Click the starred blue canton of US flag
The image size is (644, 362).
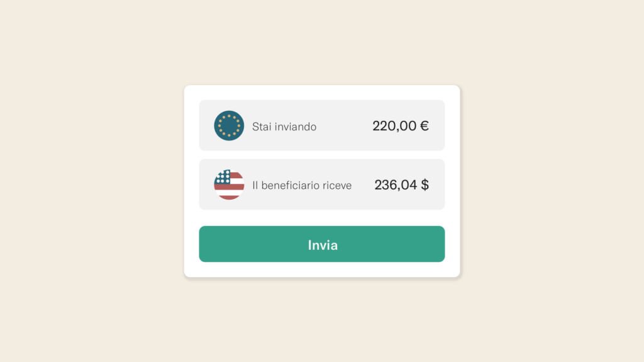pyautogui.click(x=223, y=178)
